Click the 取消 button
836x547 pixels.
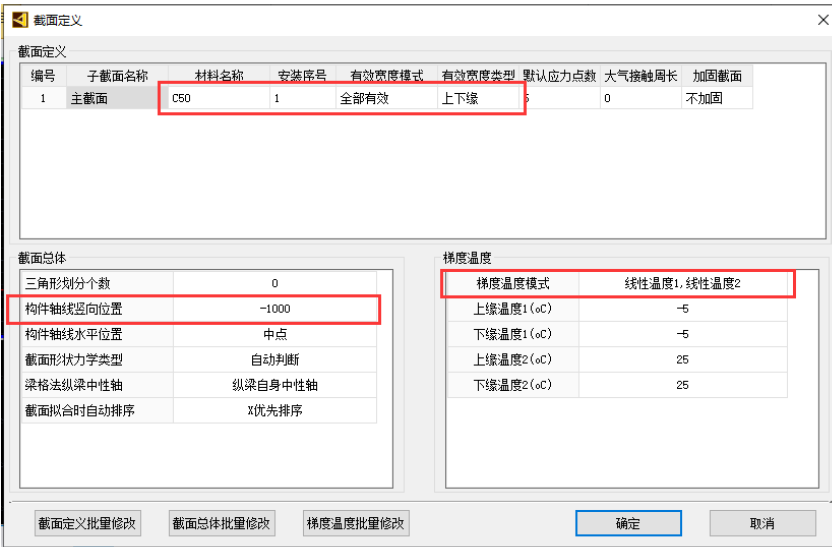(x=762, y=523)
